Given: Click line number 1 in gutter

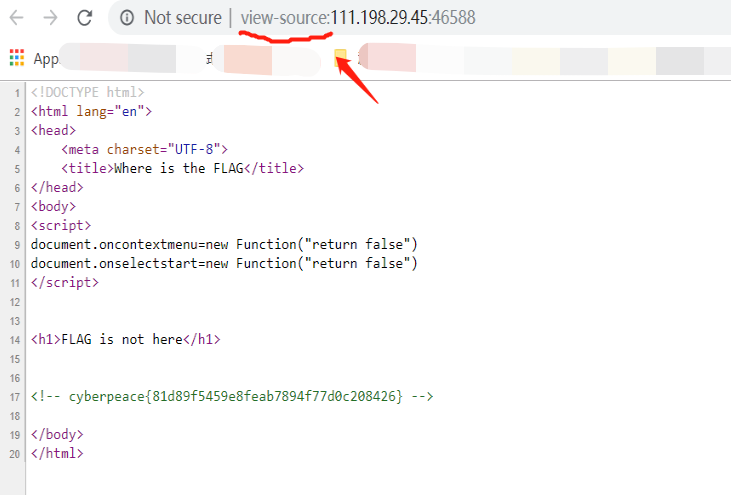Looking at the screenshot, I should (17, 93).
